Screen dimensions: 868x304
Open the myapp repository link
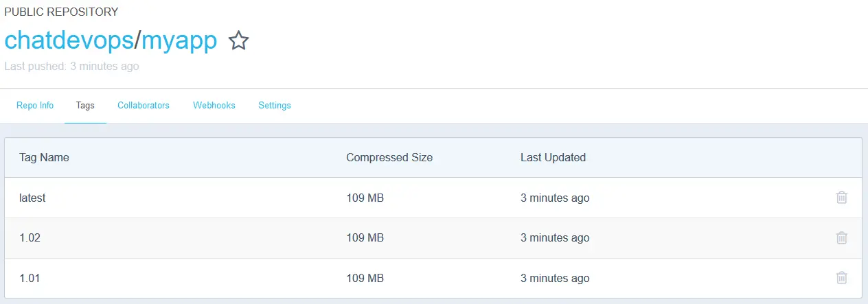tap(179, 41)
